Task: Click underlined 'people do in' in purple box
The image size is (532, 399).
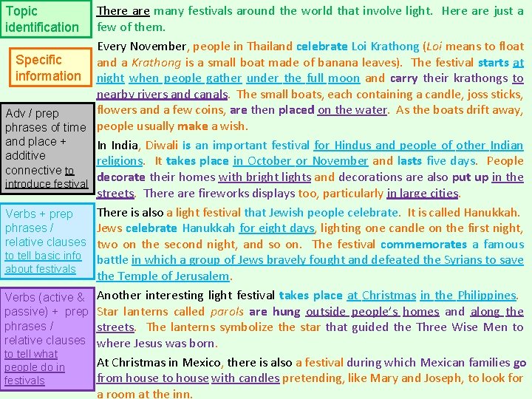Action: 35,367
